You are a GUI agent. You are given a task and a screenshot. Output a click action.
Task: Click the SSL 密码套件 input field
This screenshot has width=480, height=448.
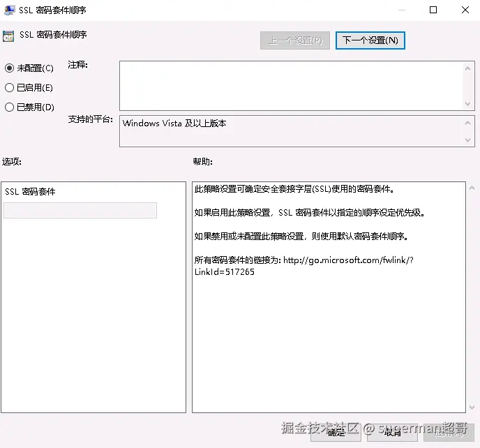(x=80, y=210)
